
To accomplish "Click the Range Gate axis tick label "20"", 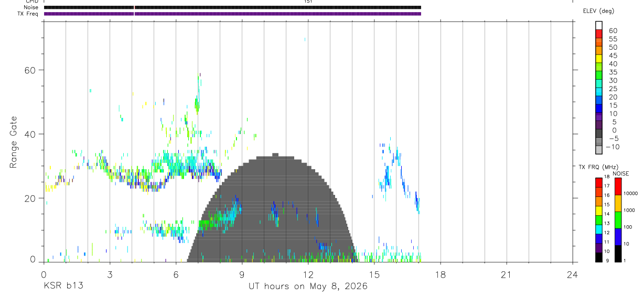I will click(29, 198).
